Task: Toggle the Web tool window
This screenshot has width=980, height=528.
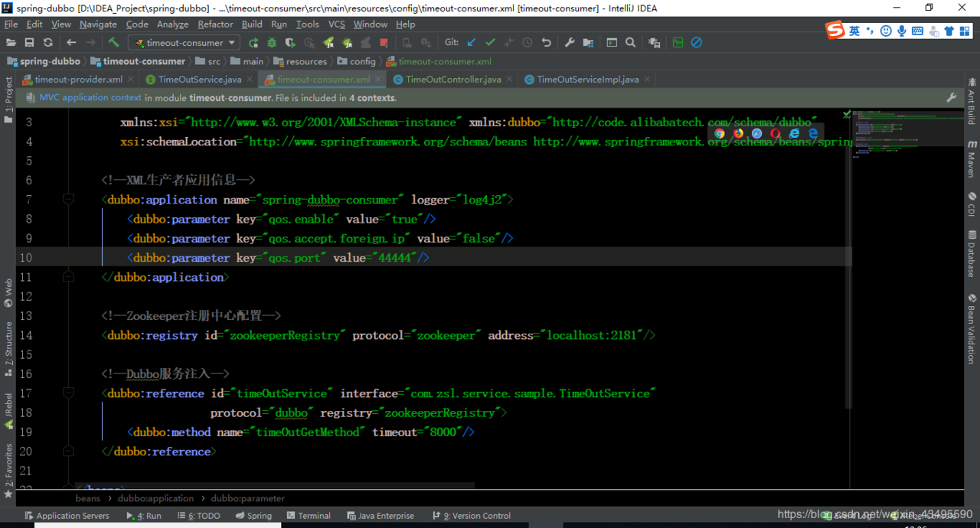Action: [8, 293]
